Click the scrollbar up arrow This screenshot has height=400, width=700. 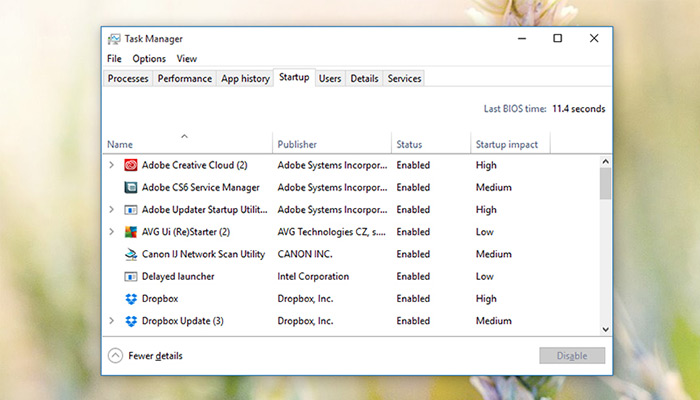point(605,161)
